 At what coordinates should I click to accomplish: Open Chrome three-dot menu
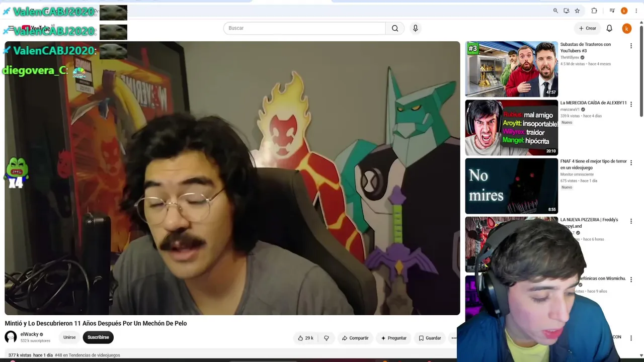coord(636,11)
